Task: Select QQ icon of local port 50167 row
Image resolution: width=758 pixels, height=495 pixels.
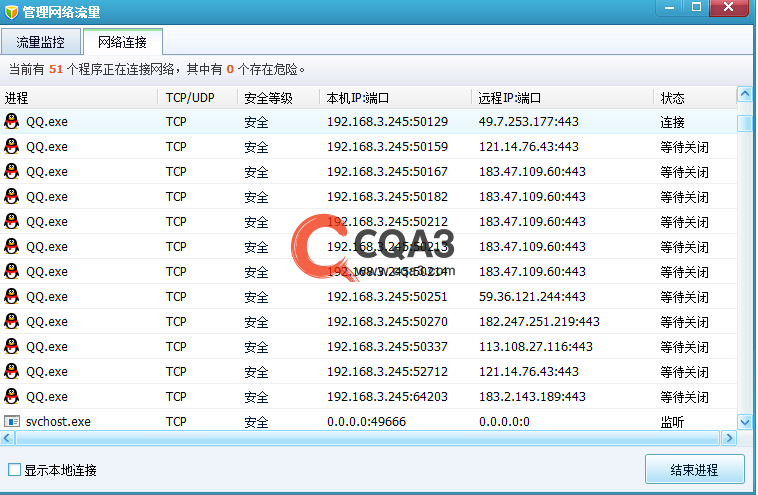Action: 12,172
